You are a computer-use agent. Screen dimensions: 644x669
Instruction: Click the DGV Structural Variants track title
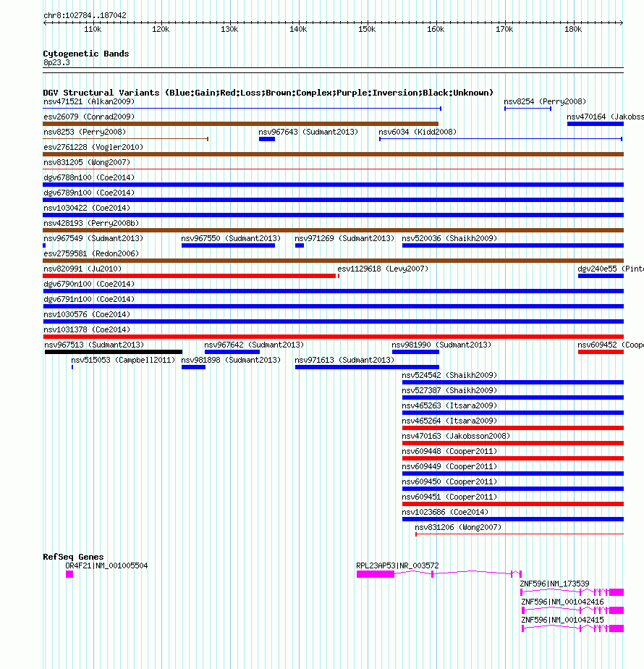click(x=268, y=93)
